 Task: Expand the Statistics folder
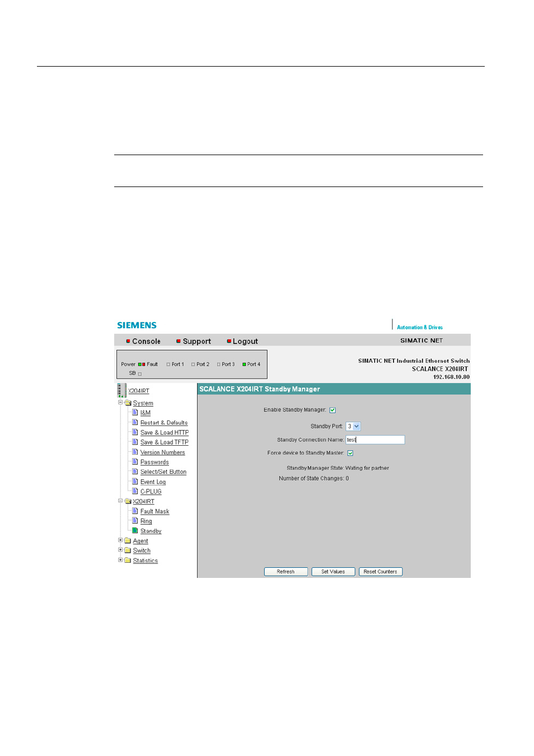pyautogui.click(x=120, y=560)
